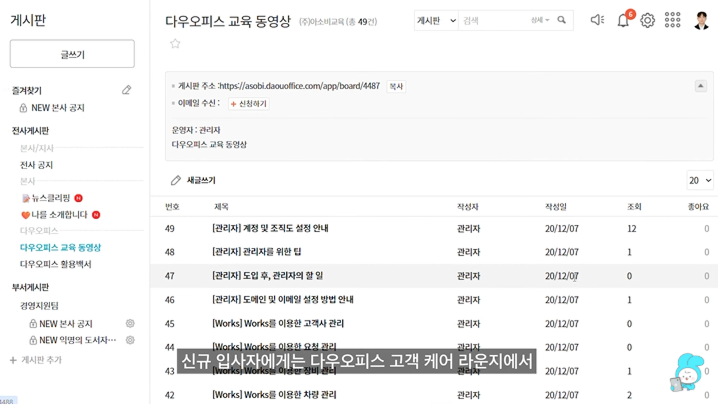This screenshot has height=406, width=718.
Task: Open post 계정 및 조직도 설정 안내
Action: (270, 228)
